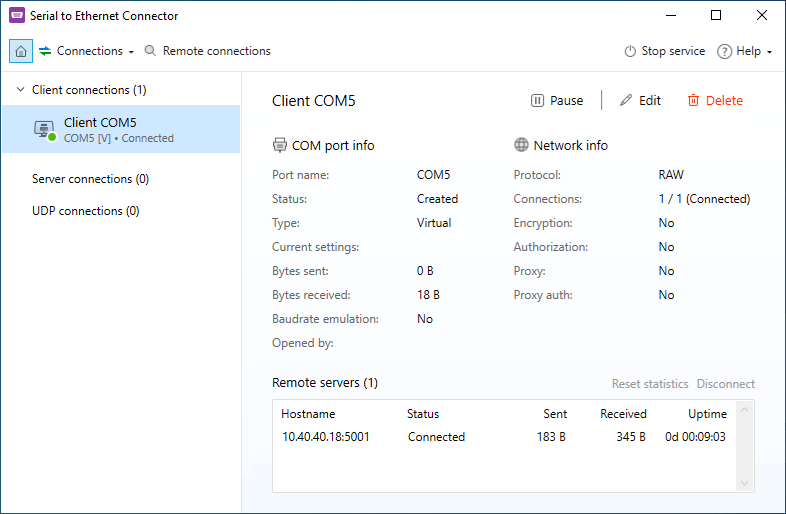Select Client COM5 in the sidebar
Viewport: 786px width, 514px height.
tap(121, 129)
